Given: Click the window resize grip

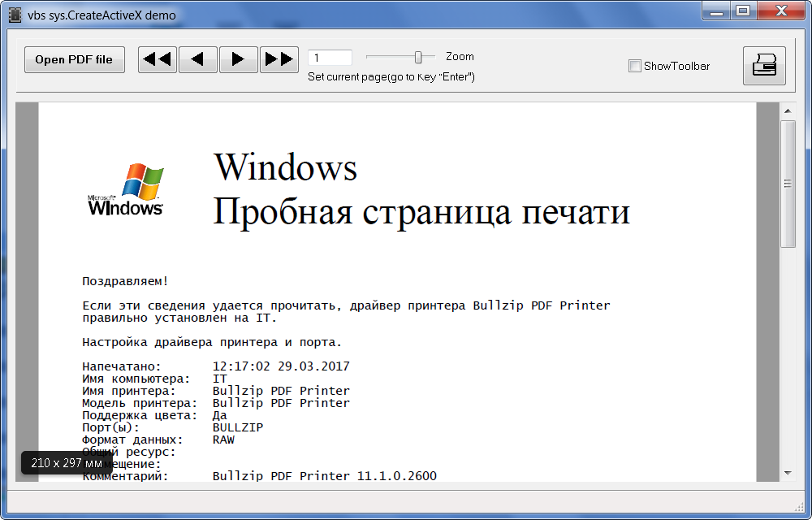Looking at the screenshot, I should [798, 507].
